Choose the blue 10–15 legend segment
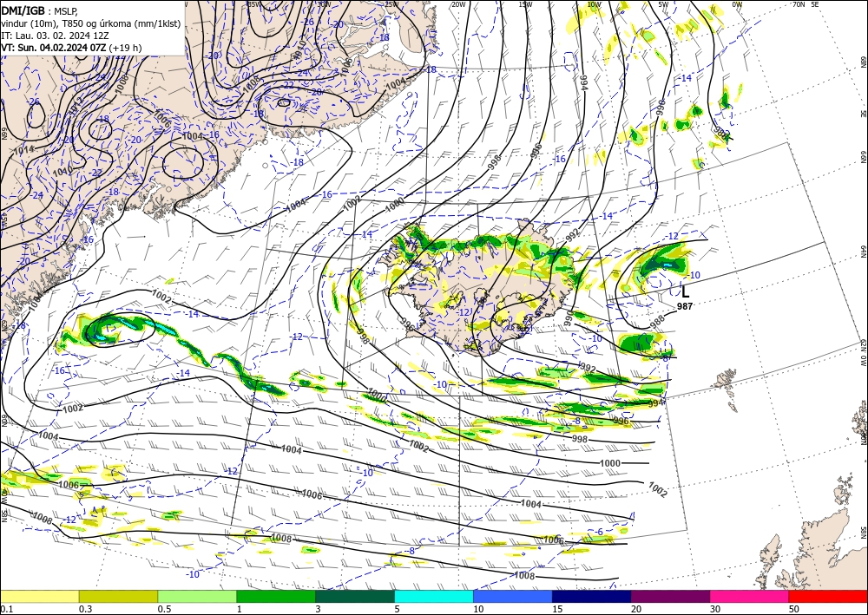Screen dimensions: 868x615 pyautogui.click(x=513, y=596)
